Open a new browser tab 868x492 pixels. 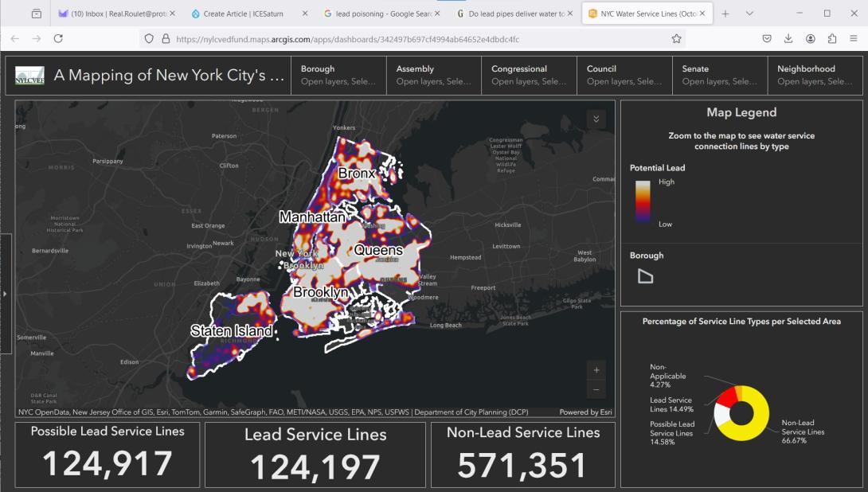725,14
